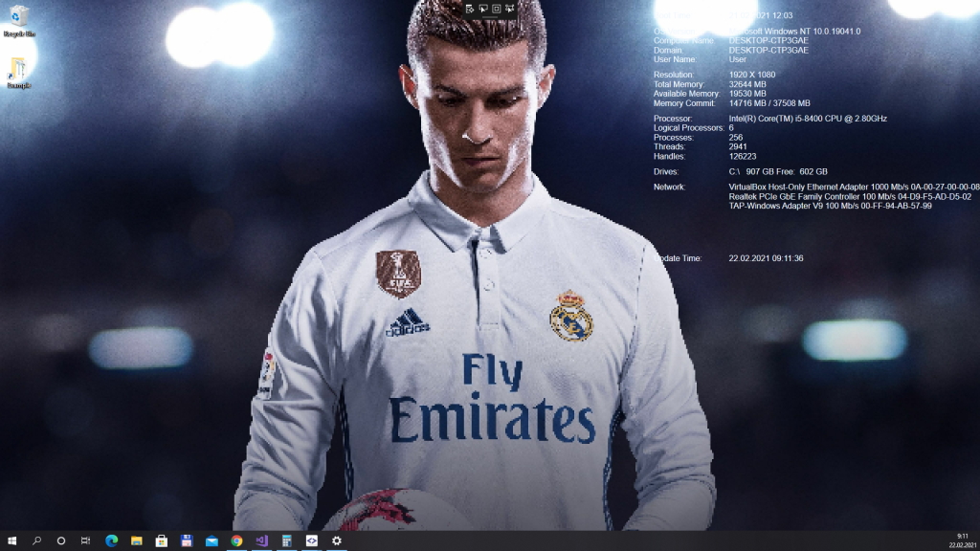Select the Recycle Bin desktop icon
Screen dimensions: 980x551
(19, 21)
